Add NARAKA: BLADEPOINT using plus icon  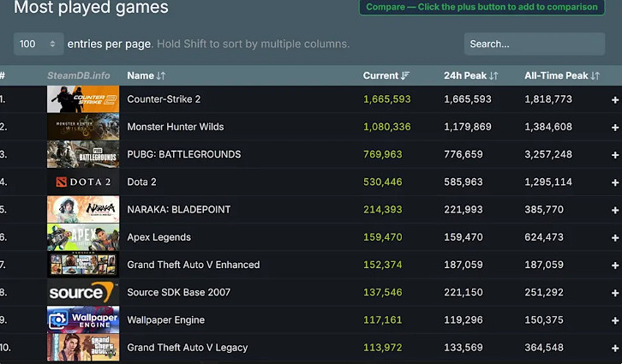pos(615,210)
